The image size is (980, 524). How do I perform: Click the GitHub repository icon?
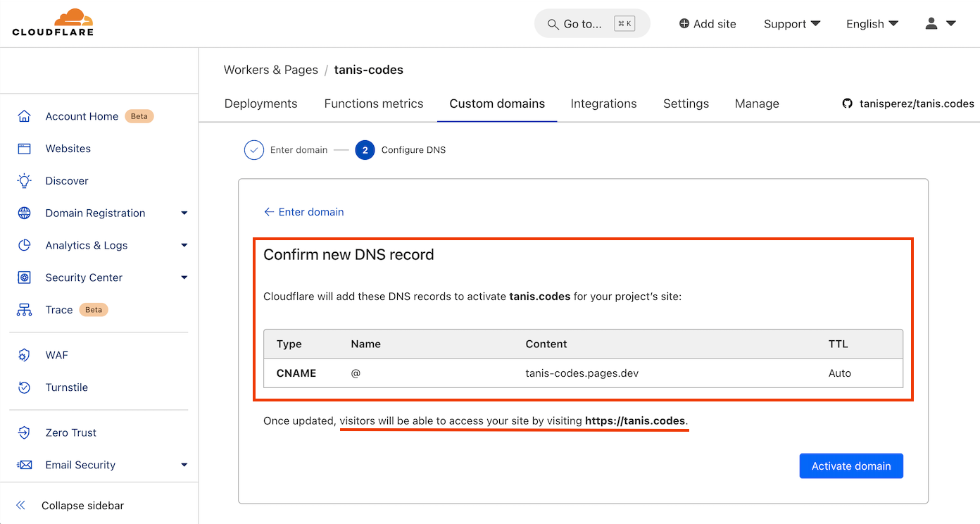pos(847,103)
